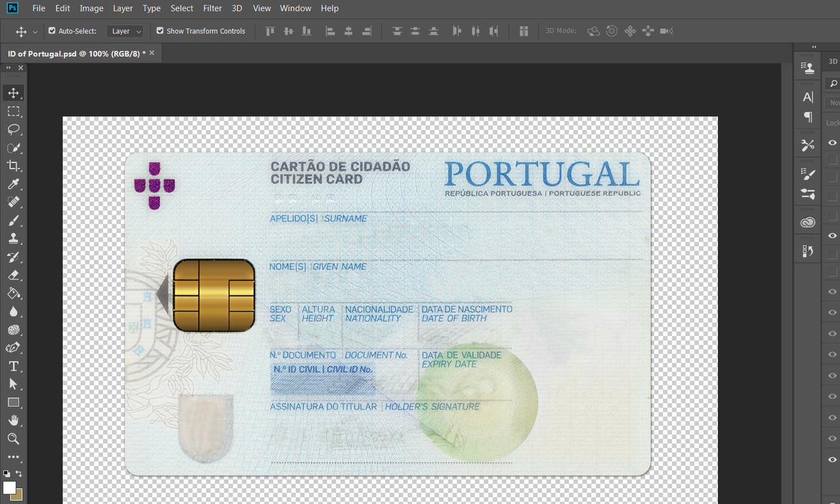Toggle the Auto-Select checkbox
This screenshot has height=504, width=840.
52,31
